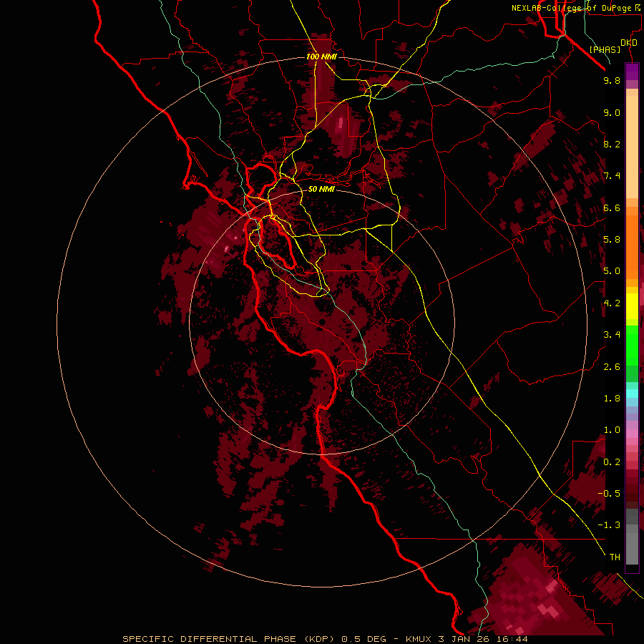
Task: Click the DKD product label
Action: point(629,43)
